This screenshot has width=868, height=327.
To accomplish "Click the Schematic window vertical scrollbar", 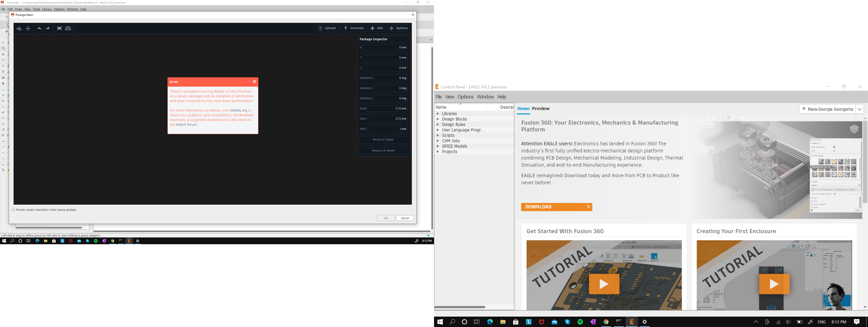I will [432, 138].
